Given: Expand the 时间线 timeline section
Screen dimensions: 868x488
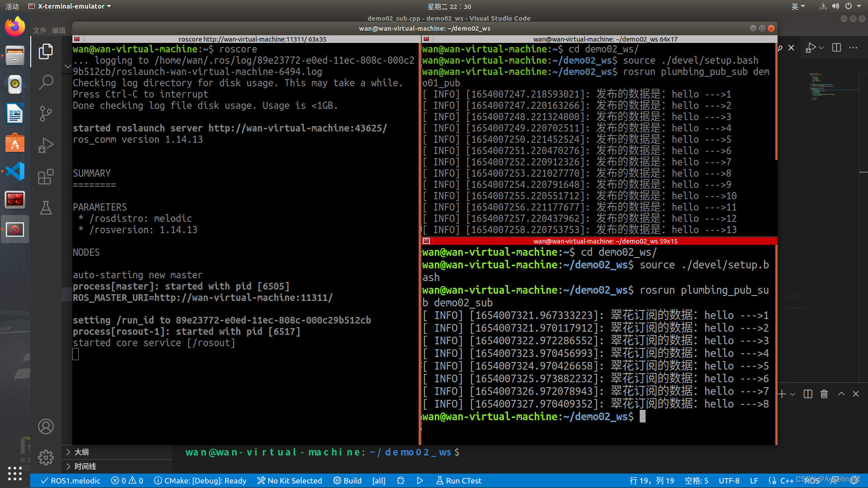Looking at the screenshot, I should point(85,466).
